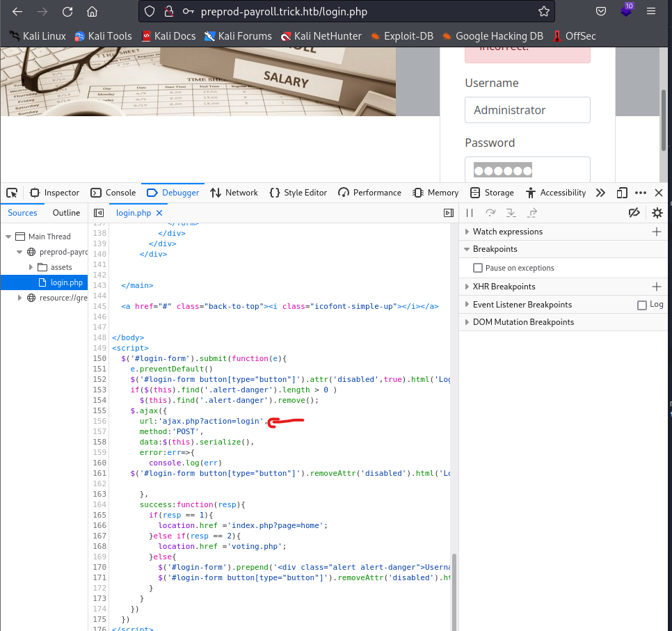This screenshot has width=672, height=631.
Task: Add a new watch expression
Action: pyautogui.click(x=657, y=232)
